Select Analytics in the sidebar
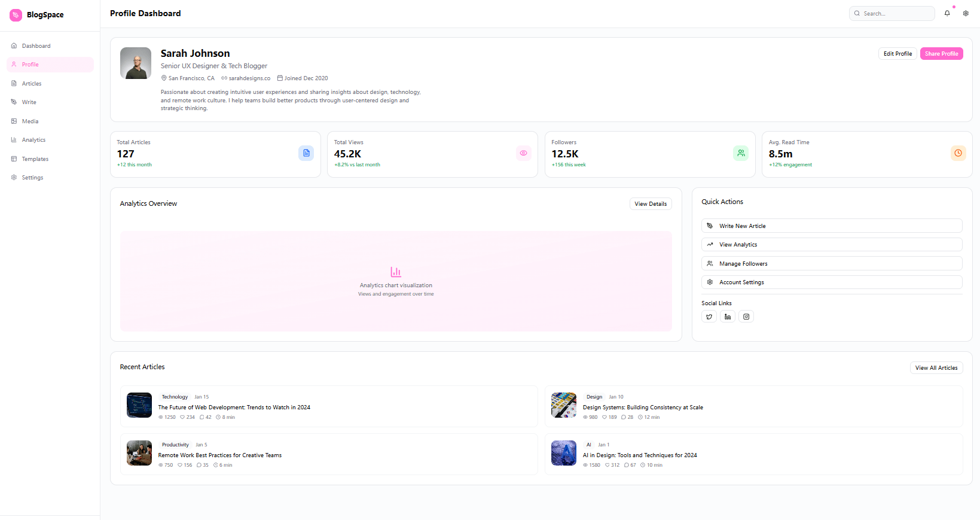Viewport: 980px width, 520px height. click(33, 140)
